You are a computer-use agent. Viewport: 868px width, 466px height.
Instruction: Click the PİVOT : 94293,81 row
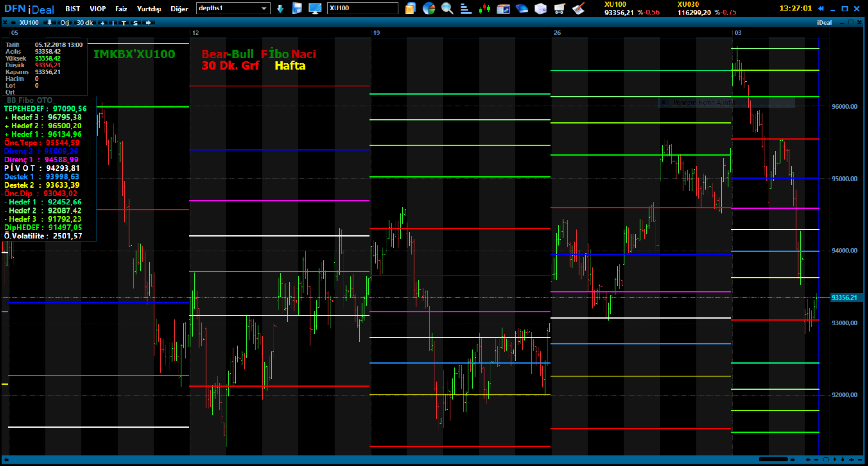pos(42,168)
